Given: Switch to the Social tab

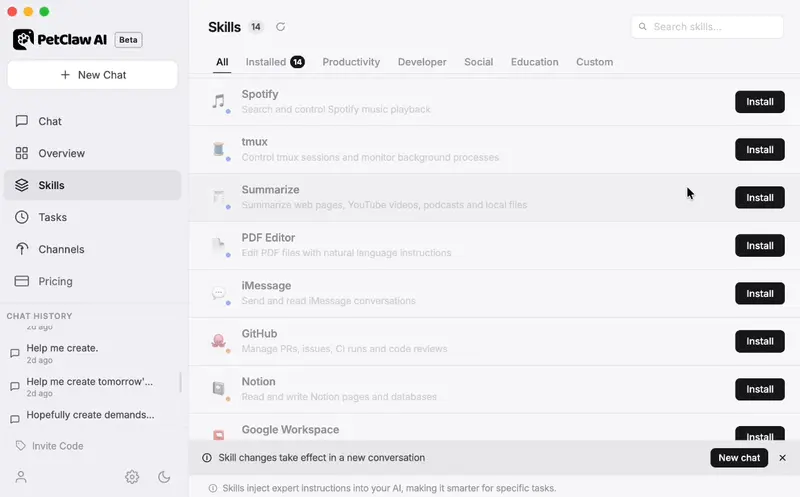Looking at the screenshot, I should point(479,62).
